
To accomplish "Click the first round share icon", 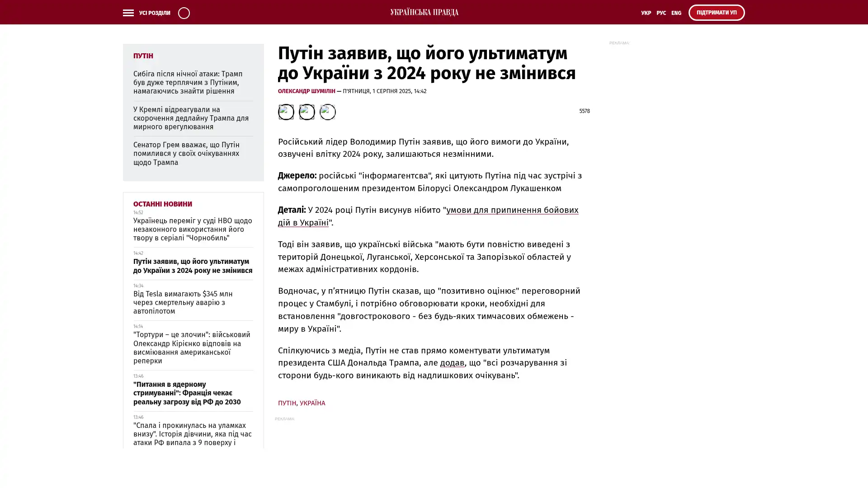I will [x=286, y=112].
